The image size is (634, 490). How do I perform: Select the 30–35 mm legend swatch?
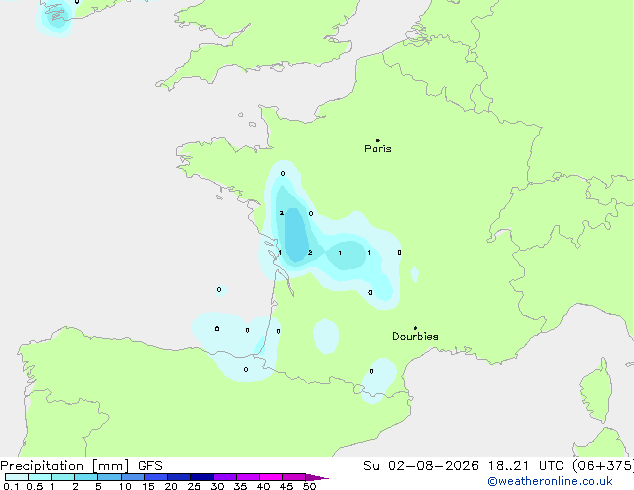coord(224,477)
